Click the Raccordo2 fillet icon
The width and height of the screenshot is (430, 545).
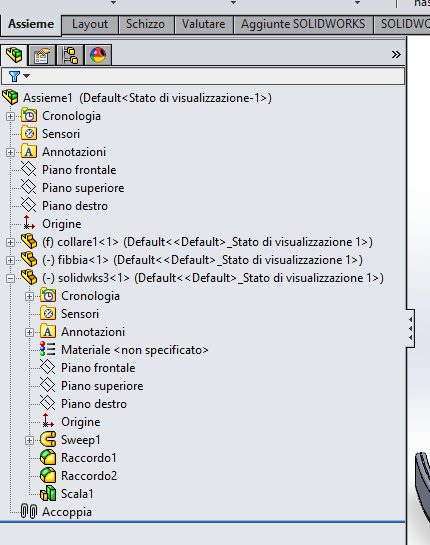coord(48,475)
